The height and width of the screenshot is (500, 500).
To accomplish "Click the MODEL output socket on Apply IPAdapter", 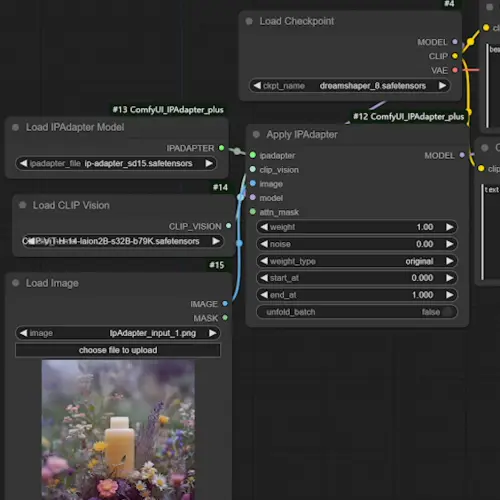I will click(x=462, y=155).
